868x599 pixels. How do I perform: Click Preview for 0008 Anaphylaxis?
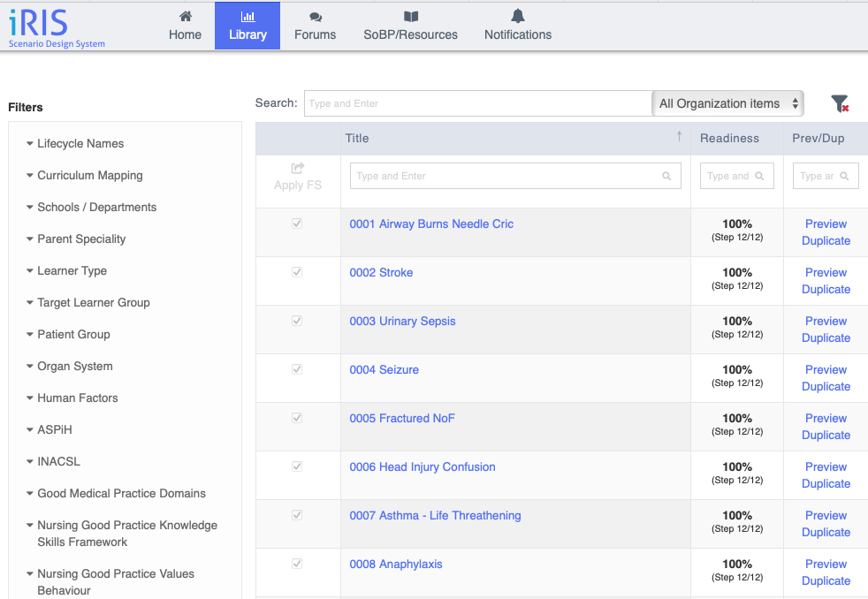[826, 564]
